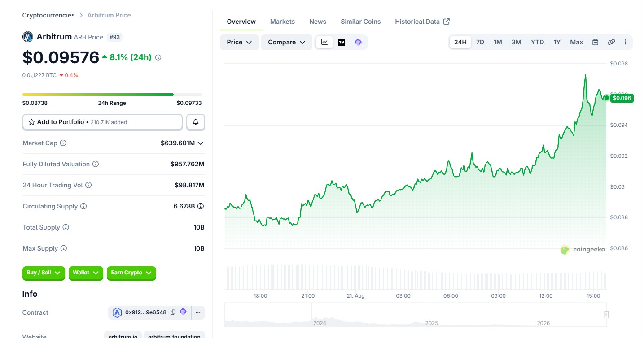This screenshot has width=644, height=338.
Task: Select 1M time range
Action: click(498, 42)
